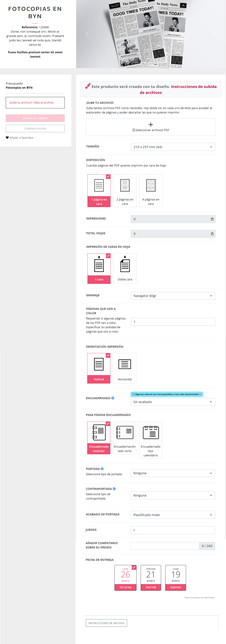Click the Instrucciones de archivo button
Screen dimensions: 226x644
(106, 623)
